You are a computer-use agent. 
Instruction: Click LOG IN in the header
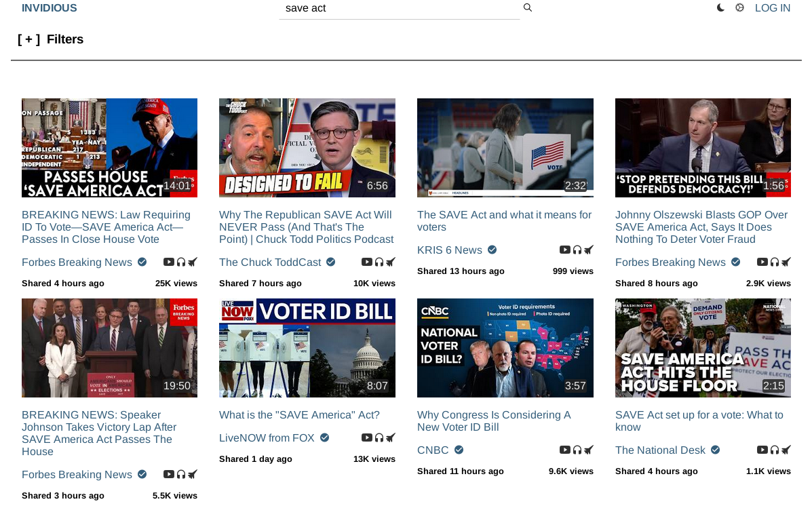tap(772, 8)
